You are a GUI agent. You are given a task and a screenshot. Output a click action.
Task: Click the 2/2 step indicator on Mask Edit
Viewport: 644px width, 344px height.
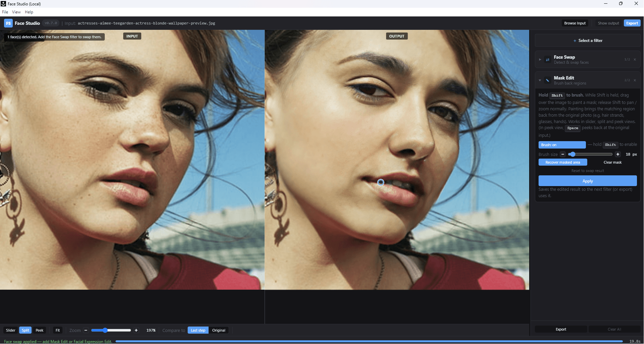coord(627,80)
